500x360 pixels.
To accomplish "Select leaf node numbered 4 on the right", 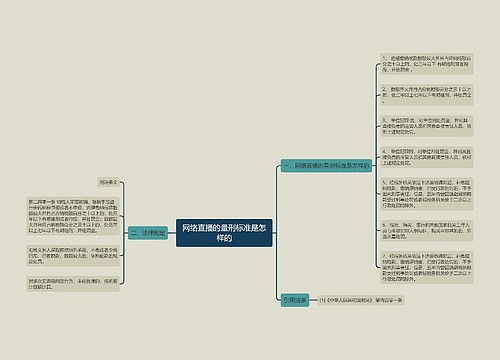I will (x=427, y=157).
